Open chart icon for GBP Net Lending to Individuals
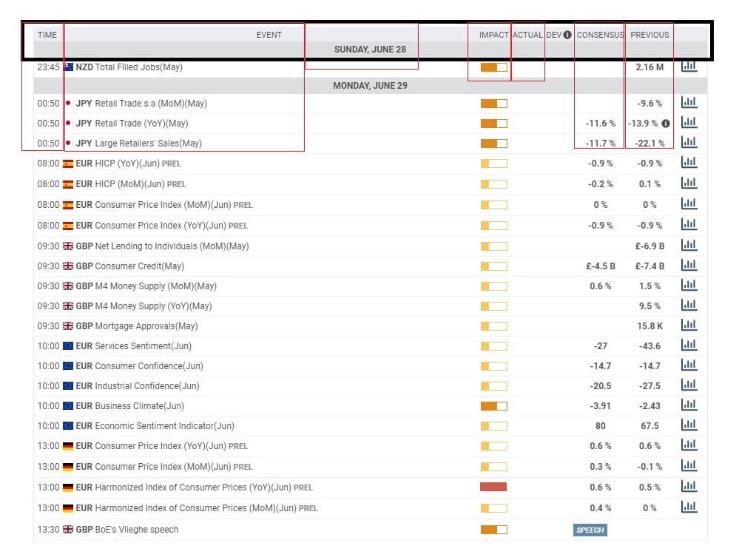739x560 pixels. tap(689, 245)
